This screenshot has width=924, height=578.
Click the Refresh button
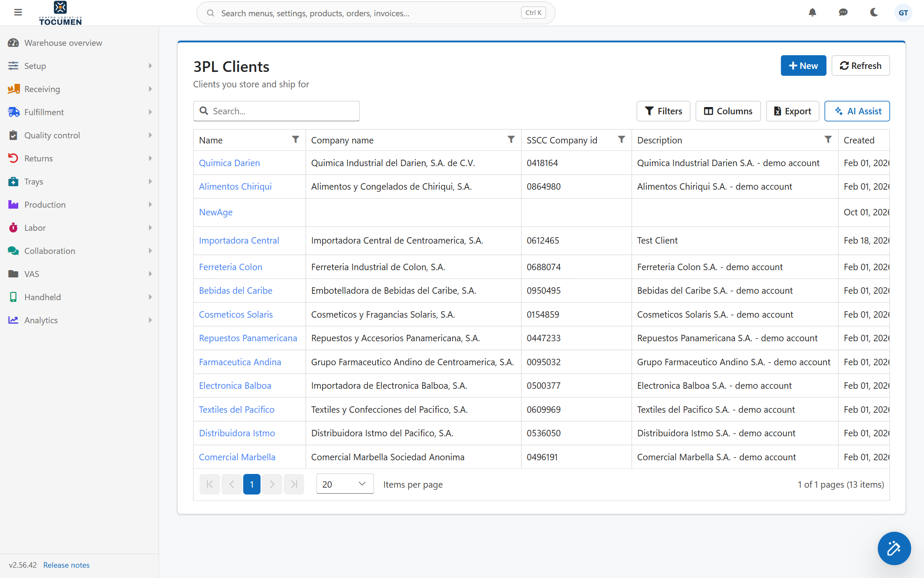[861, 66]
